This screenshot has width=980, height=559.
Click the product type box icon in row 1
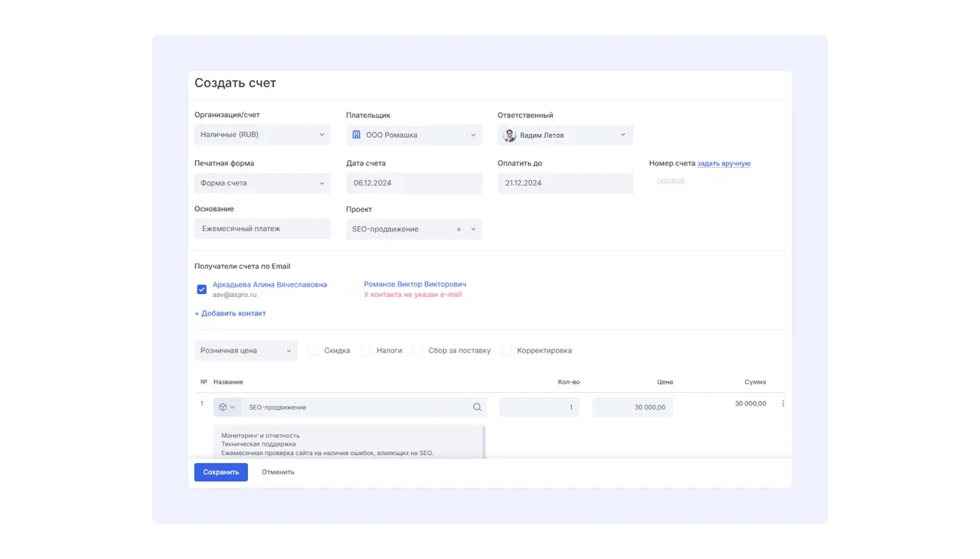(223, 407)
